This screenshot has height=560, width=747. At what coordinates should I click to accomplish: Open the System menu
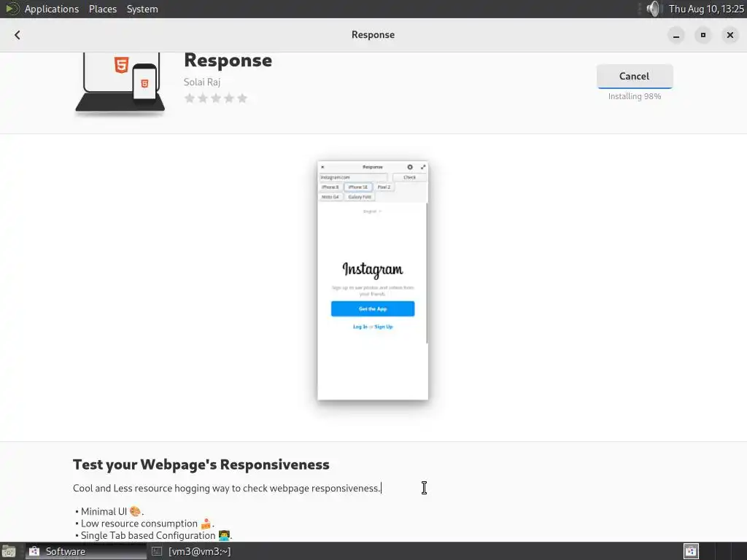point(142,9)
